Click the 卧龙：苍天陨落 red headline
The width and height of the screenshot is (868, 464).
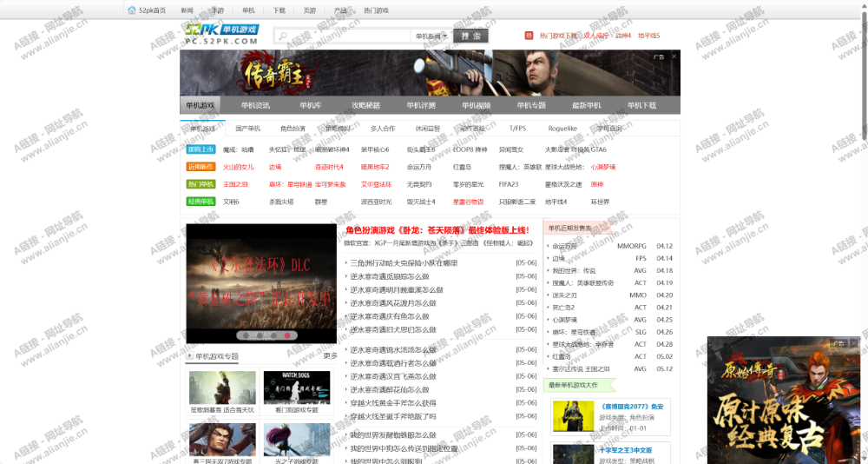[x=437, y=230]
